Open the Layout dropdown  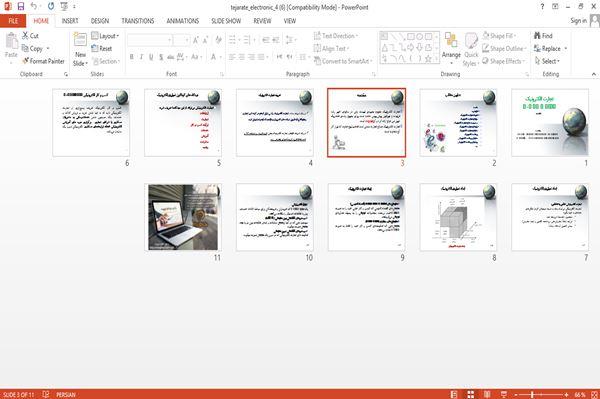tap(105, 36)
